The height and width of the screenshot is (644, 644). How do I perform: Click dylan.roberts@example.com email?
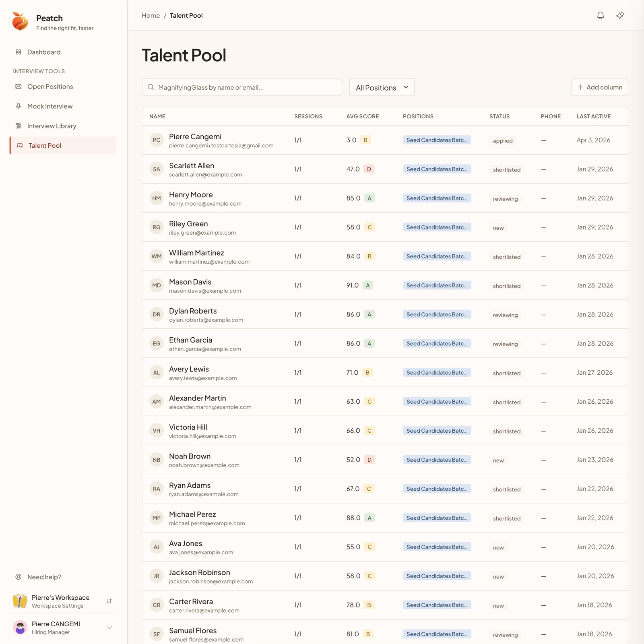pos(206,320)
